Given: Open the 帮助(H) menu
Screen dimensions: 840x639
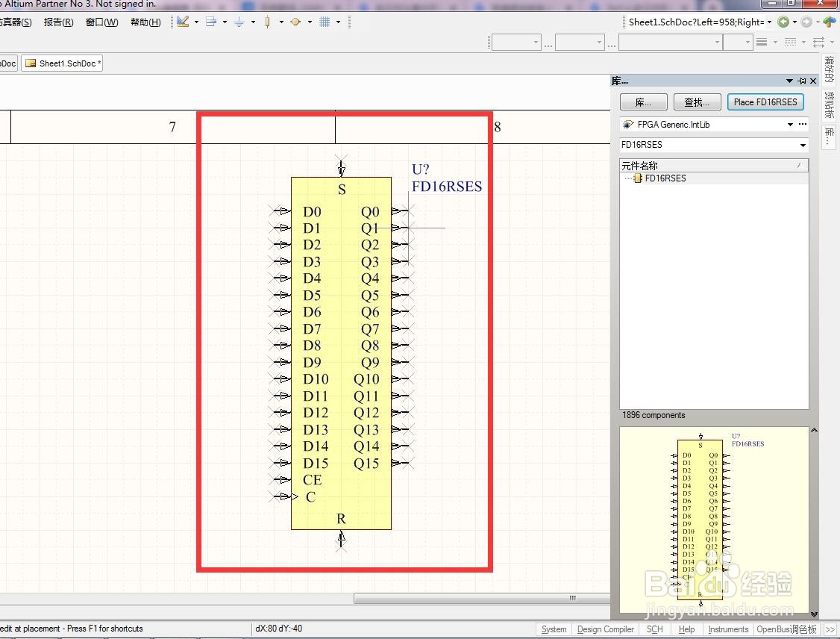Looking at the screenshot, I should coord(145,22).
